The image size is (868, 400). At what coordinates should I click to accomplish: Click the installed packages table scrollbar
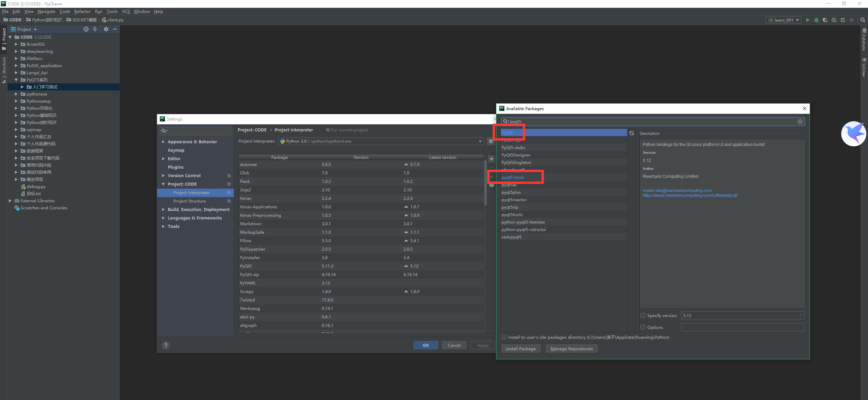[486, 183]
